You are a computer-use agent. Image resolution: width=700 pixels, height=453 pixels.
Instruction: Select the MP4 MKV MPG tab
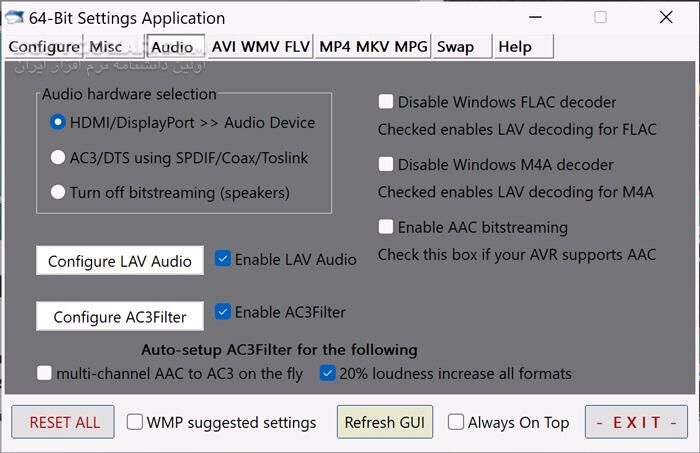(x=373, y=47)
